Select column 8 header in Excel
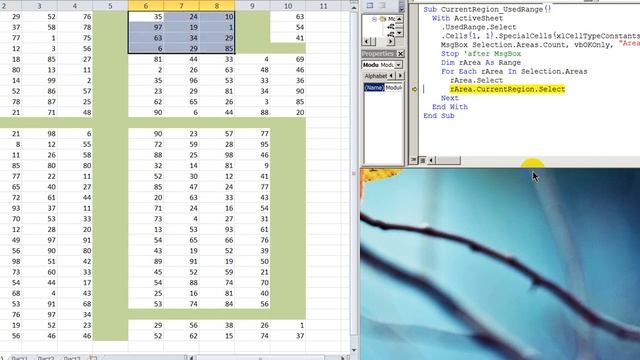 pyautogui.click(x=217, y=6)
